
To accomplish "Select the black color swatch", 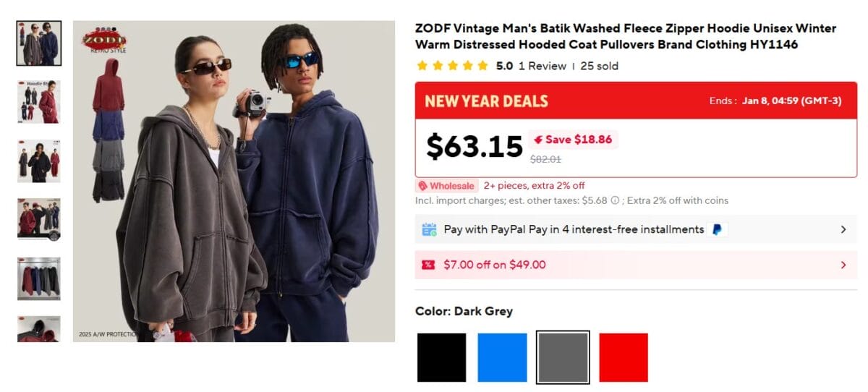I will [441, 357].
